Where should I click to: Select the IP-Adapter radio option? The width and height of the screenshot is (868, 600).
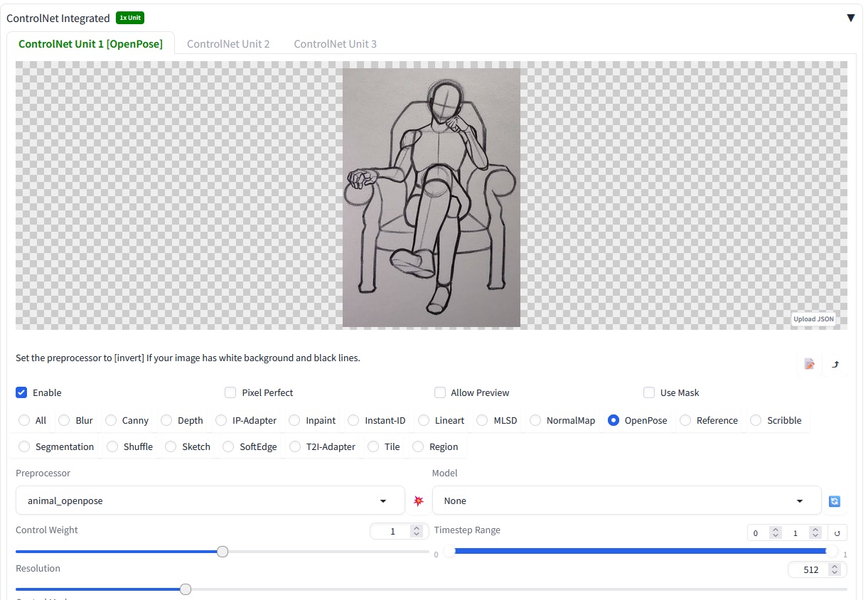point(221,420)
